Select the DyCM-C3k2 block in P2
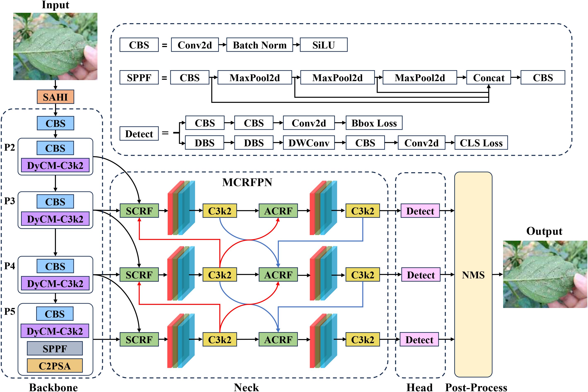Viewport: 588px width, 392px height. pos(55,165)
